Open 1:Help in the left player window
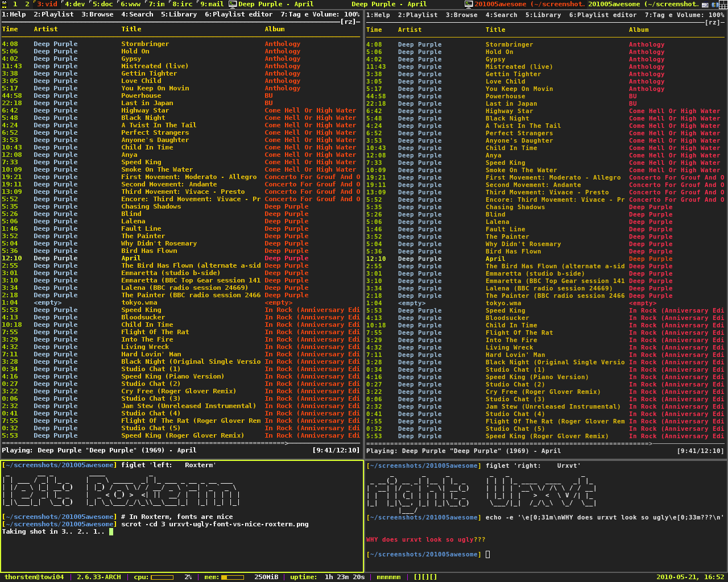 point(14,14)
